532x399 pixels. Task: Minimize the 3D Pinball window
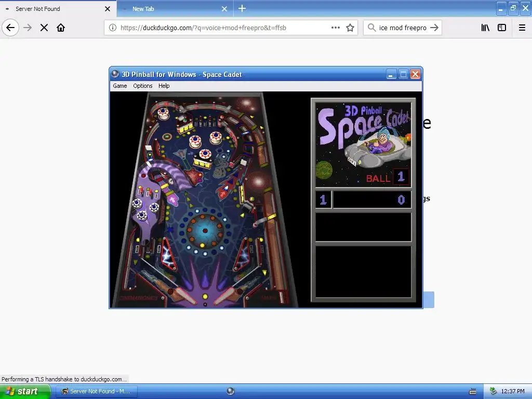(391, 74)
